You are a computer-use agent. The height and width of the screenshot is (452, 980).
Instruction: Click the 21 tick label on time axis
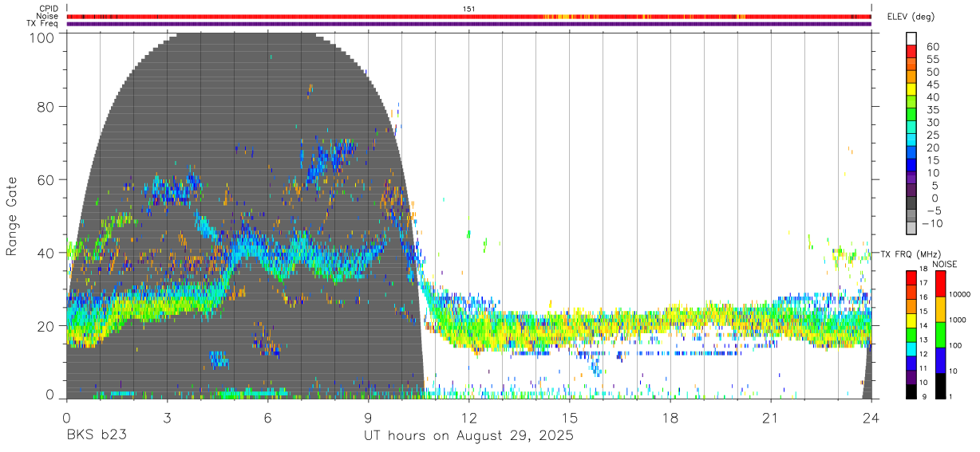[x=771, y=418]
